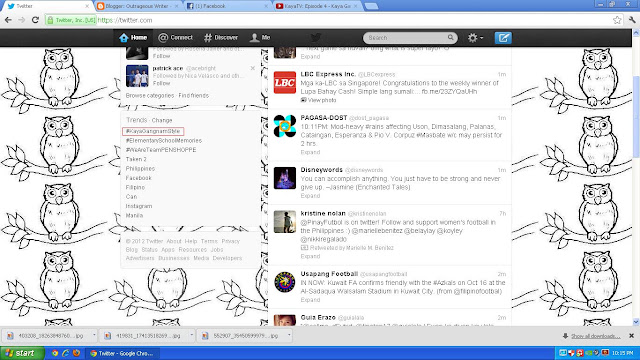Open the Windows Start menu

pyautogui.click(x=22, y=353)
